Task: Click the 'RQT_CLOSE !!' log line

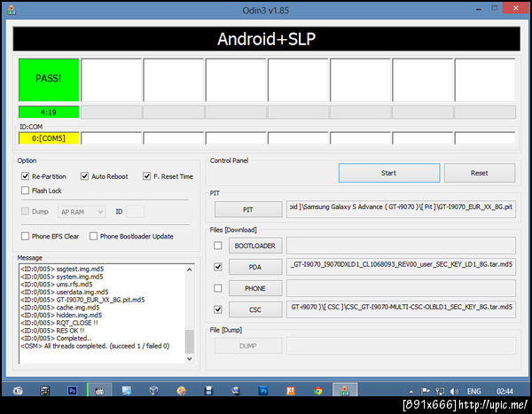Action: tap(59, 323)
